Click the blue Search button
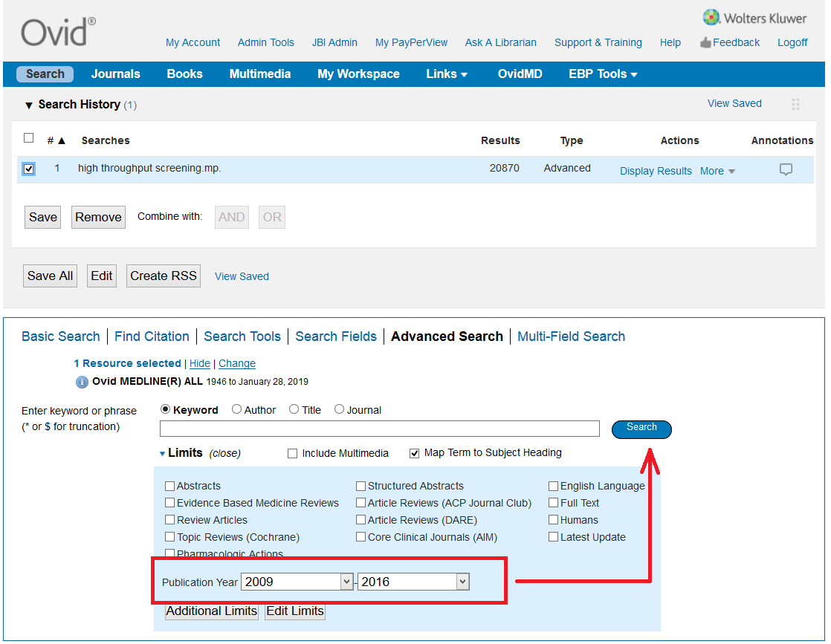831x644 pixels. pyautogui.click(x=641, y=429)
